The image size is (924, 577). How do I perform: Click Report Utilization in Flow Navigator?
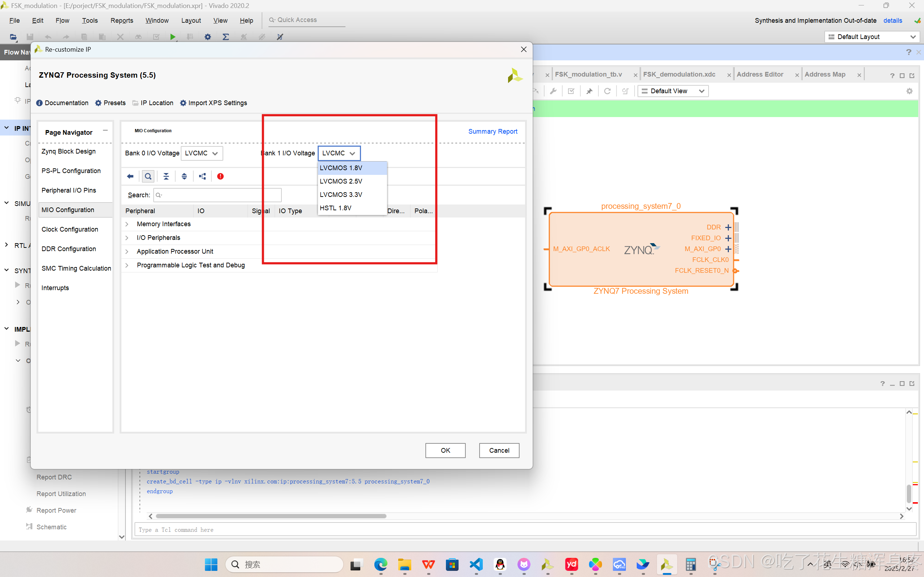[61, 494]
